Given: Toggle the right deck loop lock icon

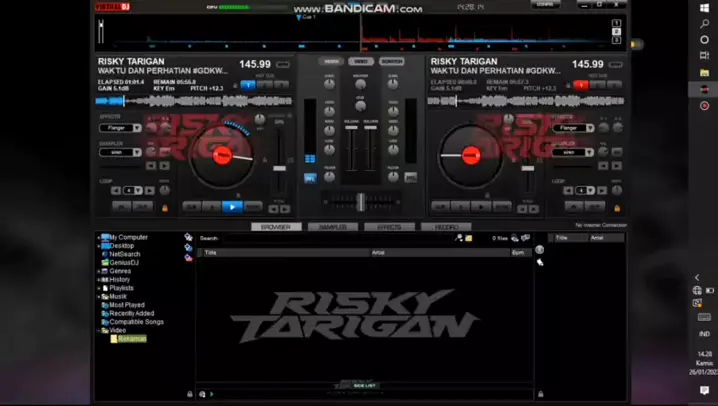Looking at the screenshot, I should (617, 207).
